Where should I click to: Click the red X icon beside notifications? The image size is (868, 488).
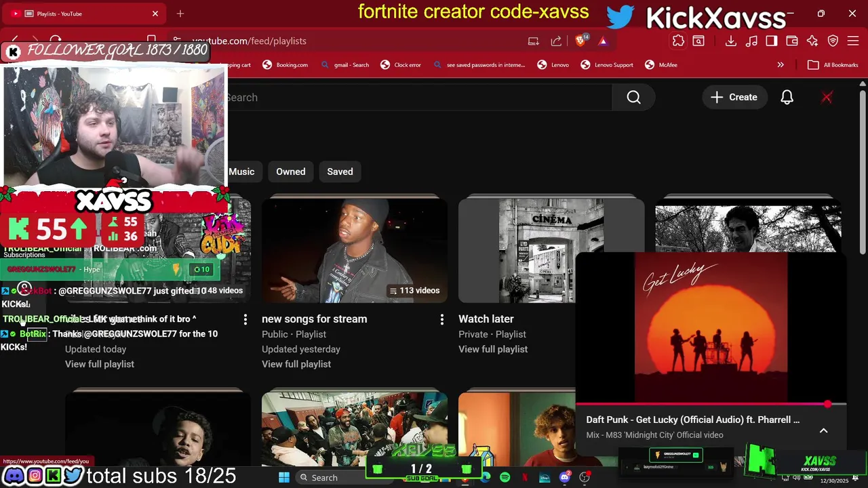click(x=827, y=98)
